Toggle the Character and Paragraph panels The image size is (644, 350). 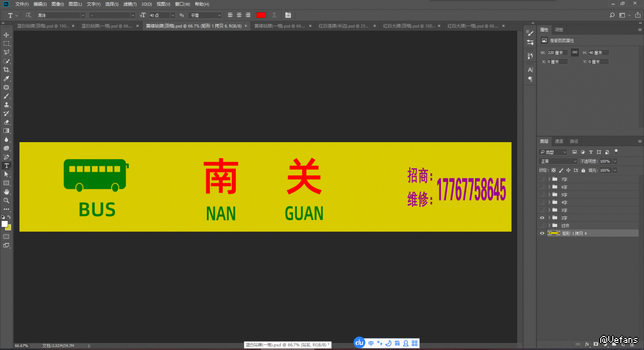(x=288, y=15)
